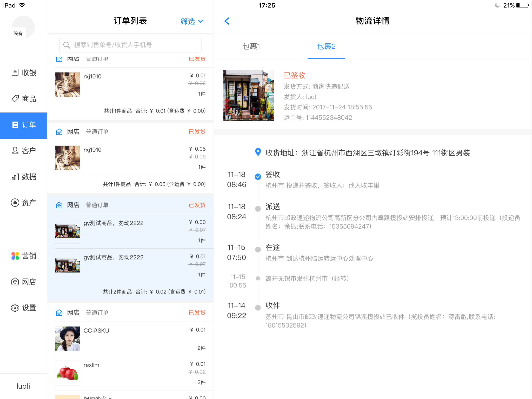The width and height of the screenshot is (532, 399).
Task: Tap the 发货时间 2017-11-24 line
Action: click(x=328, y=107)
